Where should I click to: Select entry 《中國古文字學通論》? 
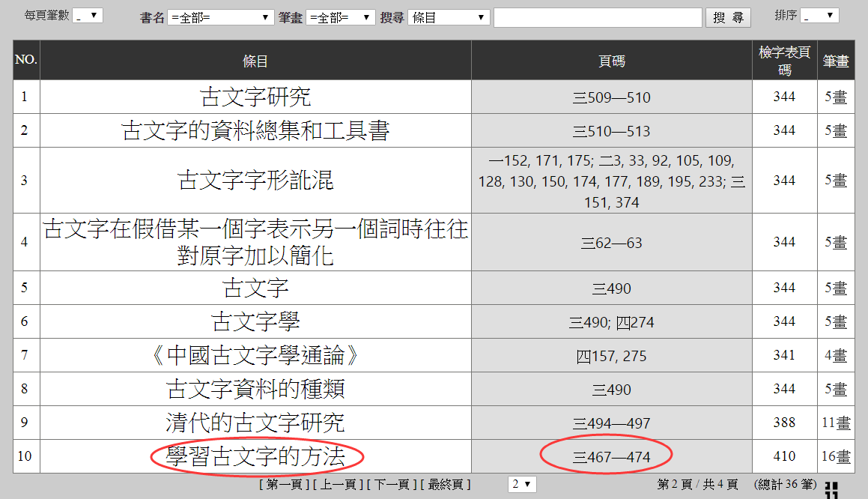coord(255,356)
